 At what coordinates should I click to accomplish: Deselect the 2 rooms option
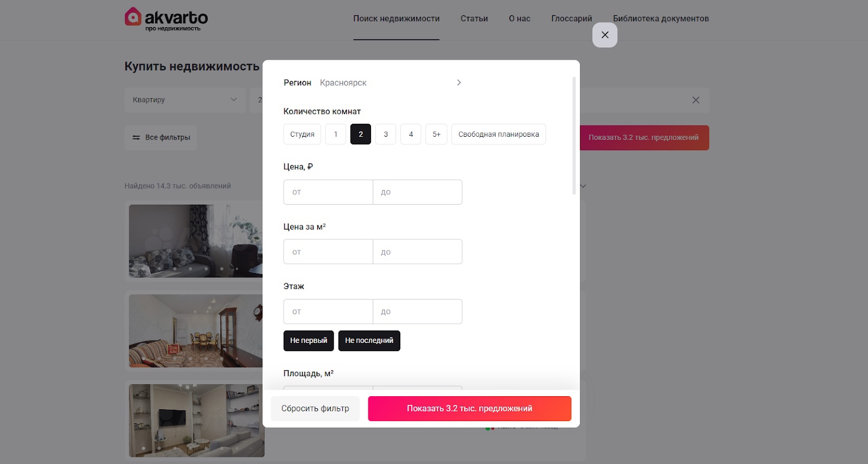click(x=361, y=134)
